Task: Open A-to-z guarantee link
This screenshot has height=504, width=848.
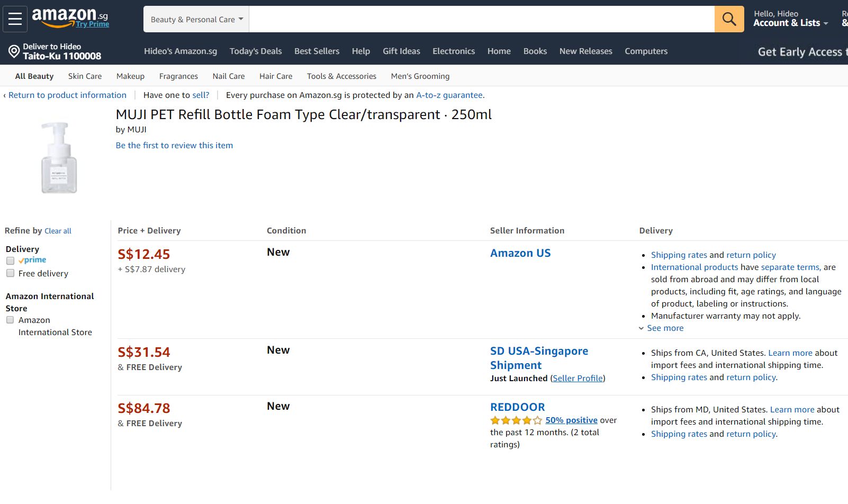Action: click(x=449, y=95)
